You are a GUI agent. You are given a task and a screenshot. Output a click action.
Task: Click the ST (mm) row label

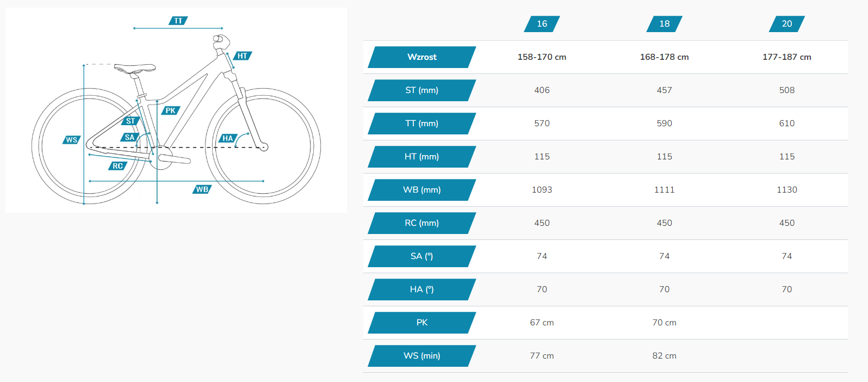tap(422, 90)
